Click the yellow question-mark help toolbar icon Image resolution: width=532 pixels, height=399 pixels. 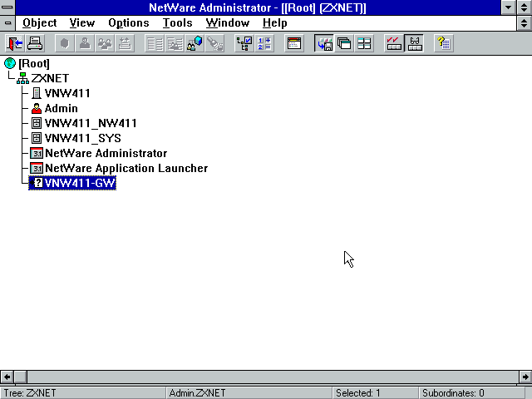point(444,43)
